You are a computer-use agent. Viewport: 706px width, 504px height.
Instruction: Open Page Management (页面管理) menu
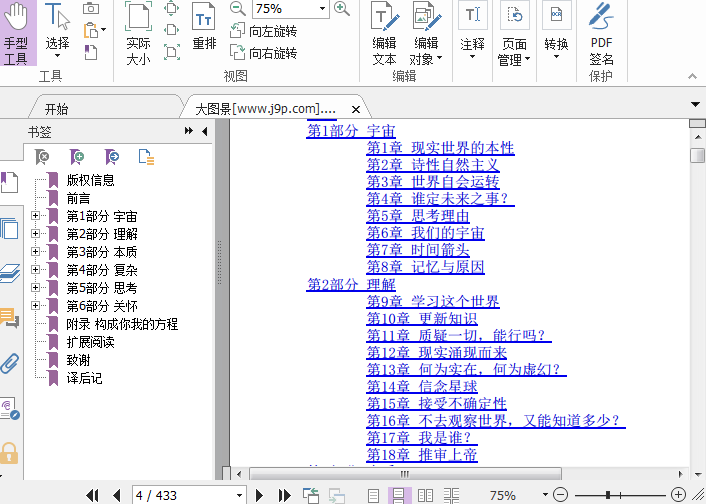click(514, 34)
